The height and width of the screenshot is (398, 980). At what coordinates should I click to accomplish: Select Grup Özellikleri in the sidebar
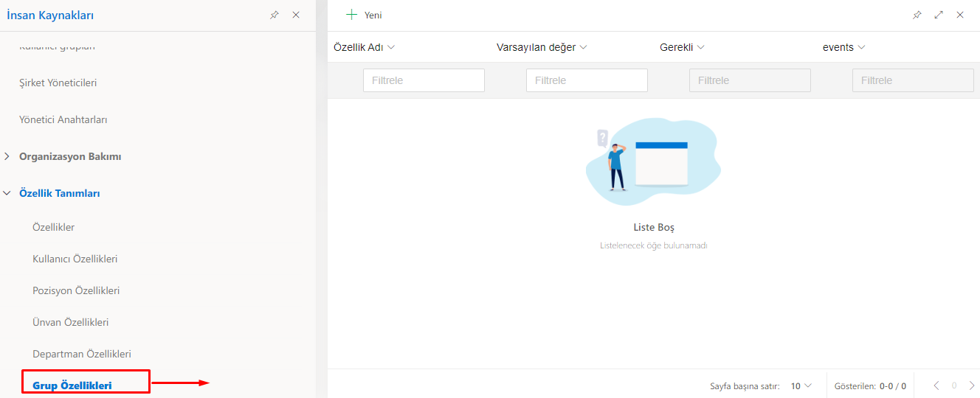[x=72, y=385]
